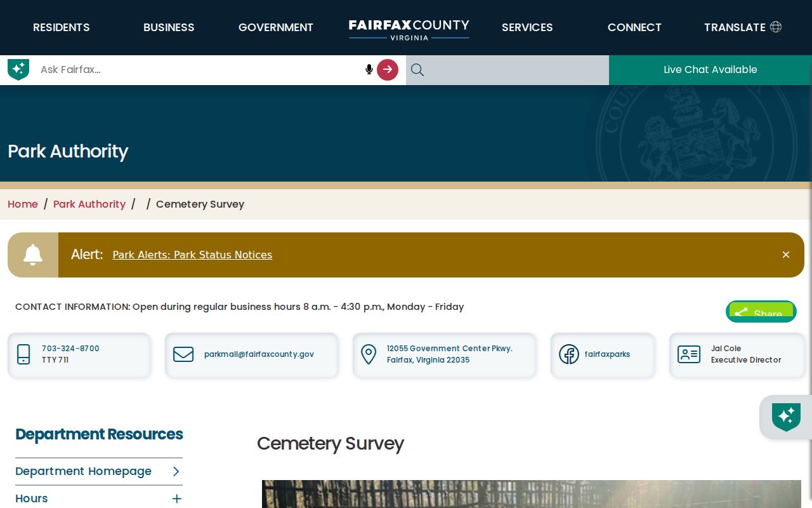
Task: Click the Park Authority page heading
Action: (x=68, y=151)
